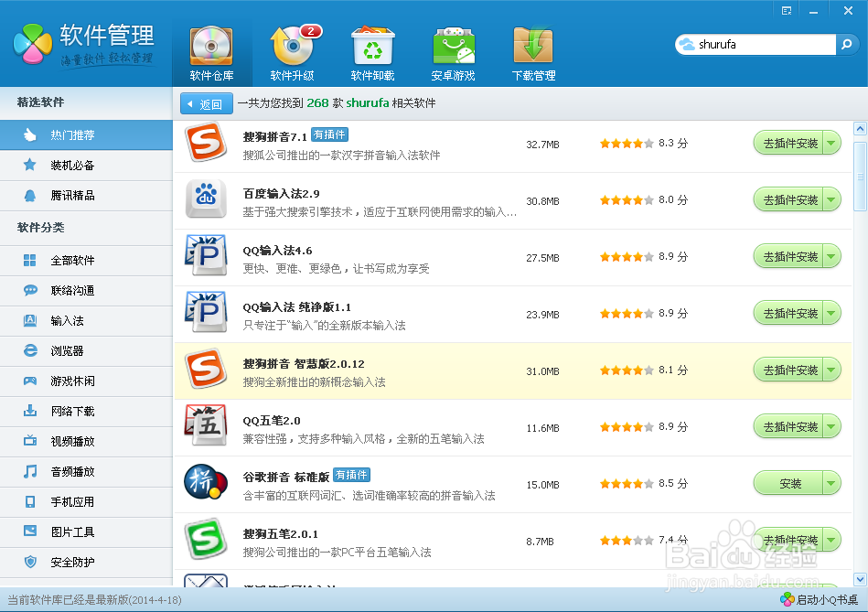Select 热门推荐 in the sidebar
868x612 pixels.
86,135
